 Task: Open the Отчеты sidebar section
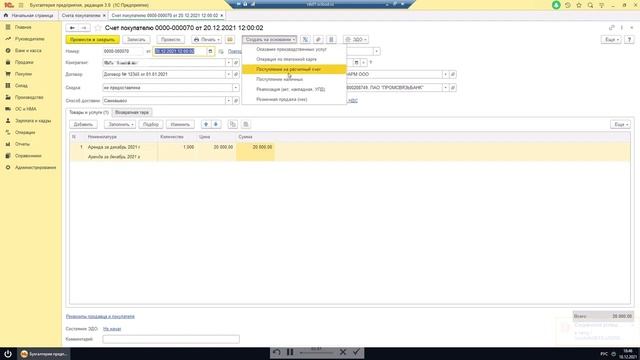click(22, 144)
